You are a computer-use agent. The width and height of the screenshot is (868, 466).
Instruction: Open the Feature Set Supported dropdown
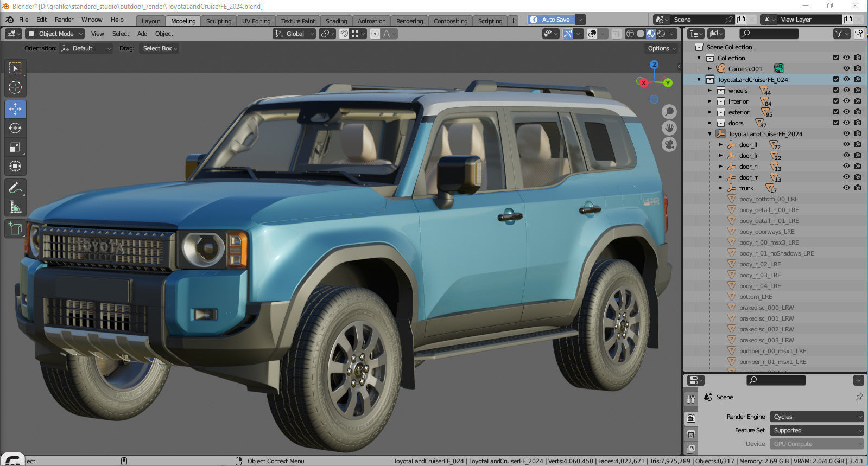click(816, 430)
